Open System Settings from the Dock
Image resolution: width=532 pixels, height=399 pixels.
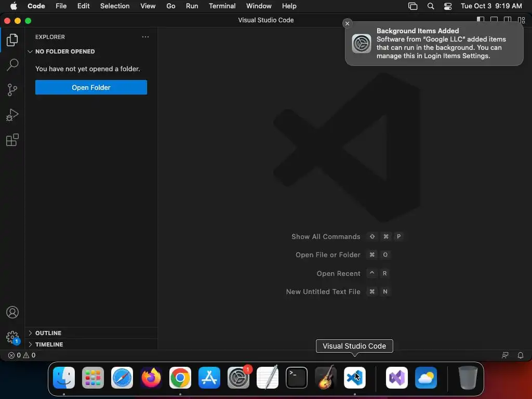(238, 378)
